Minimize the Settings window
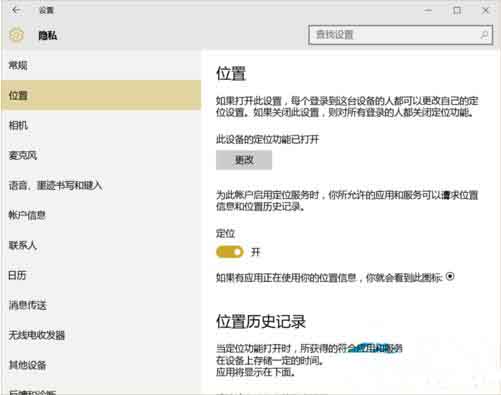The width and height of the screenshot is (501, 395). 428,11
